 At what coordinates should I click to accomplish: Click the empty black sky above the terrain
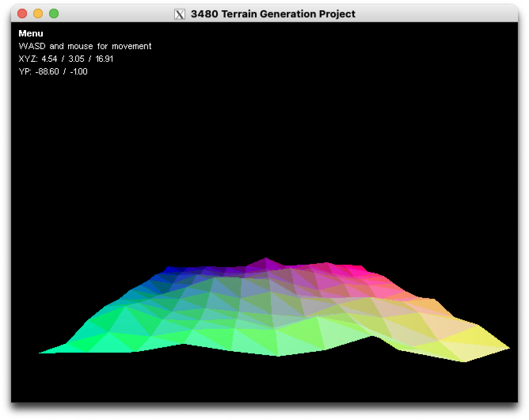tap(264, 158)
